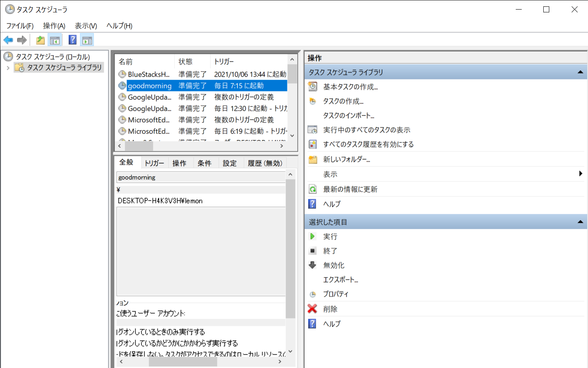The height and width of the screenshot is (368, 588).
Task: Create a new folder in the library
Action: 346,159
